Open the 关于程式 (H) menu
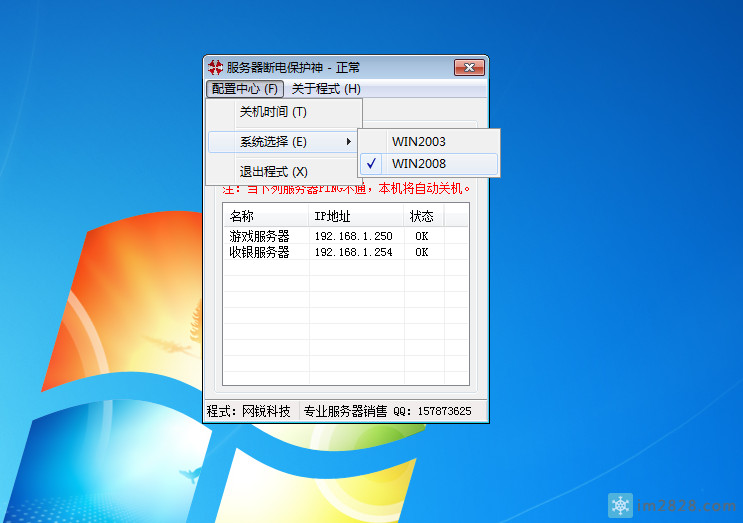Image resolution: width=743 pixels, height=523 pixels. 326,89
